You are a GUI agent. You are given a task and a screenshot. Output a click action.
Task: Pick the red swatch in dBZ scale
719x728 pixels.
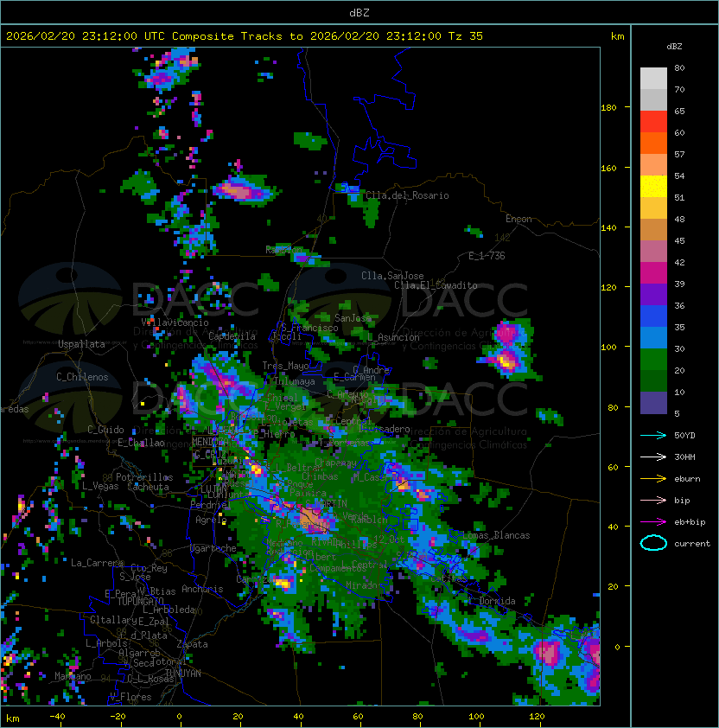click(653, 122)
